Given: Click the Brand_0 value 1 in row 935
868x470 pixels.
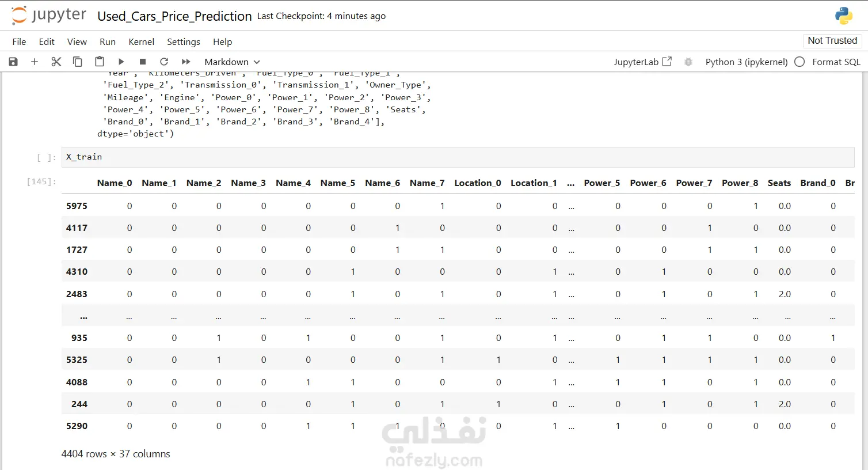Looking at the screenshot, I should pyautogui.click(x=833, y=338).
